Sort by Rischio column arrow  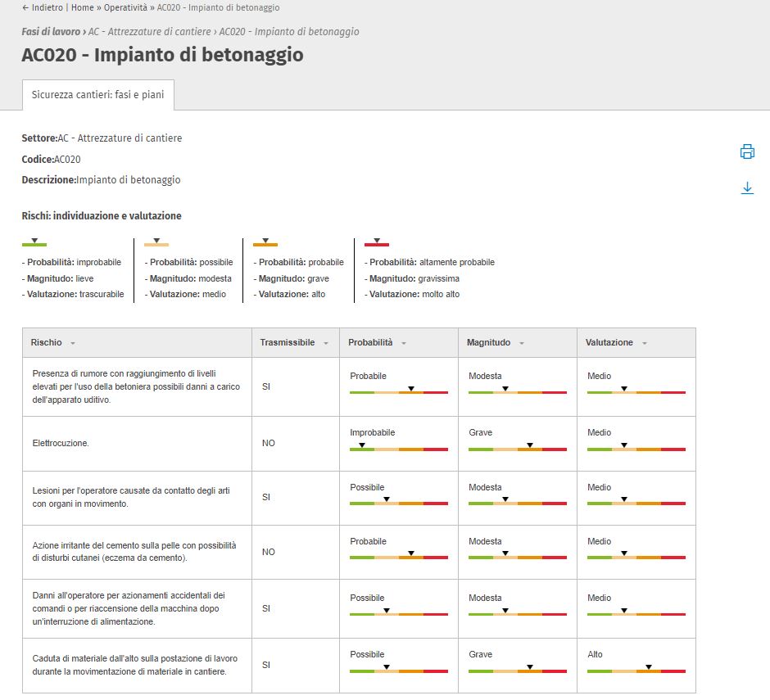point(73,343)
